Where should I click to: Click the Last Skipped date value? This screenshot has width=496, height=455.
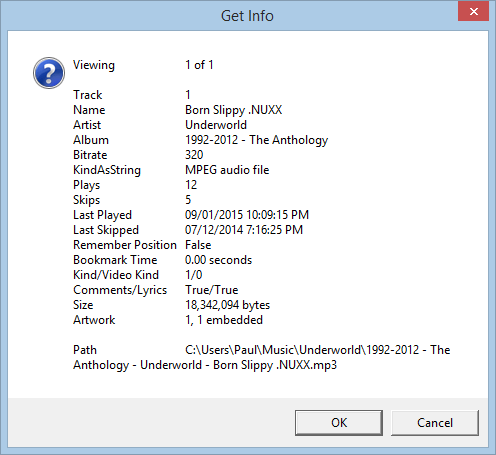244,230
